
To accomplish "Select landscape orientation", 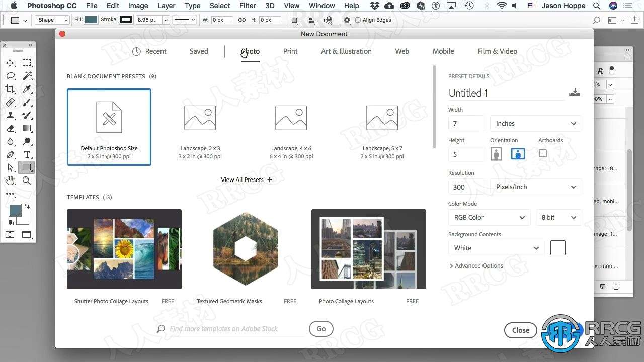I will 518,153.
